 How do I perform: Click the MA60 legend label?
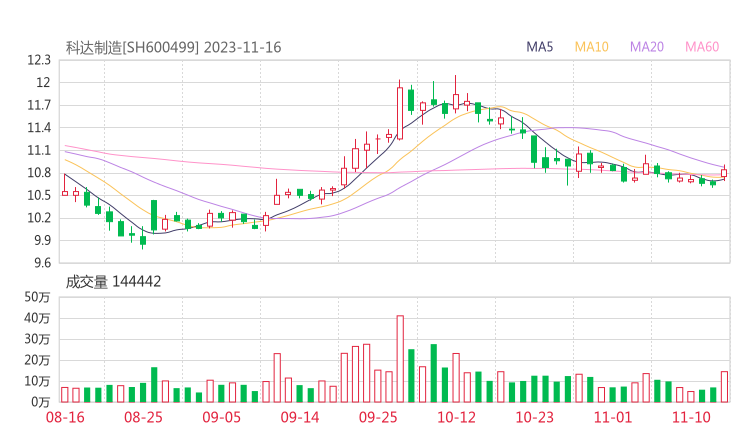(702, 47)
